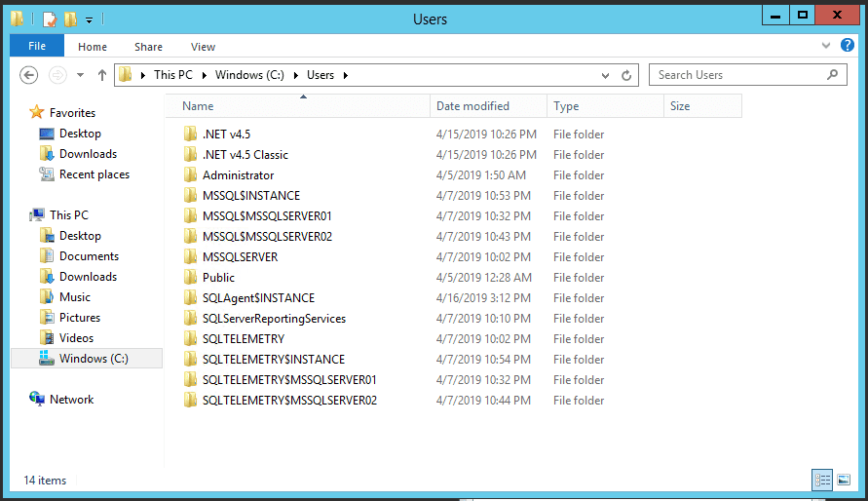Select the Public folder icon
868x501 pixels.
[x=191, y=278]
